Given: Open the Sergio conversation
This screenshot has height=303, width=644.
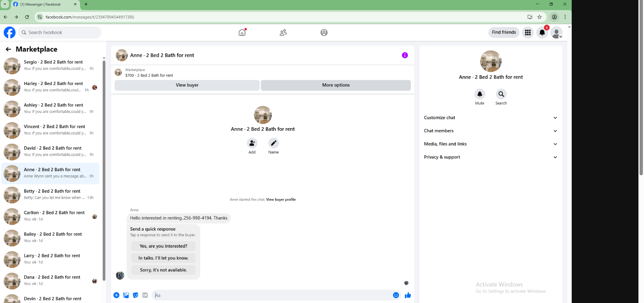Looking at the screenshot, I should click(x=50, y=66).
